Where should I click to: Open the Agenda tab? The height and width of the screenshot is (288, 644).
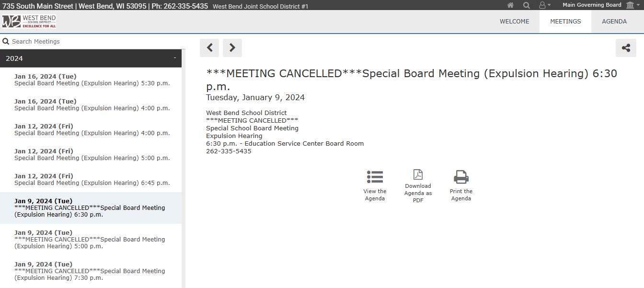point(614,22)
